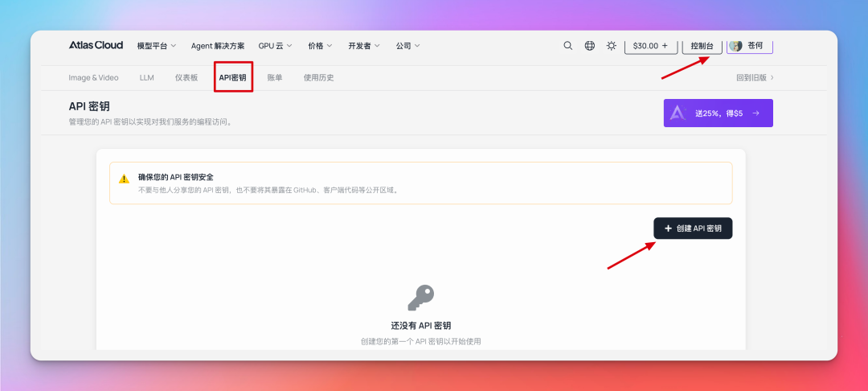
Task: Open the 公司 dropdown menu
Action: (x=407, y=46)
